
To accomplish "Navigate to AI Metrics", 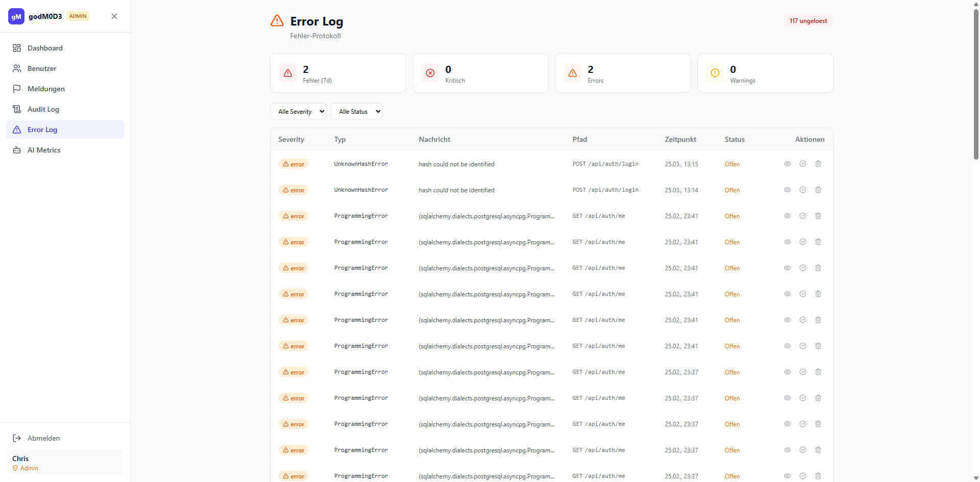I will click(44, 150).
